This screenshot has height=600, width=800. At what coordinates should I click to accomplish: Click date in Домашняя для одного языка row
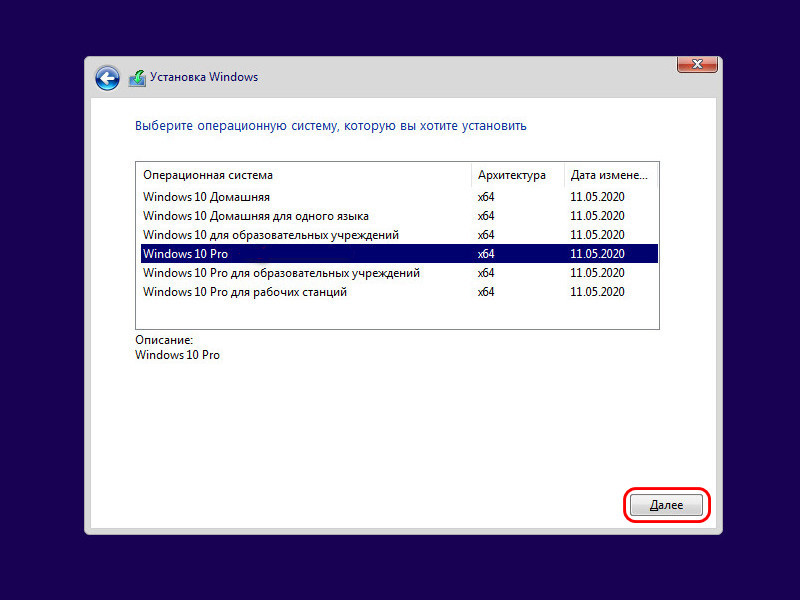point(597,216)
